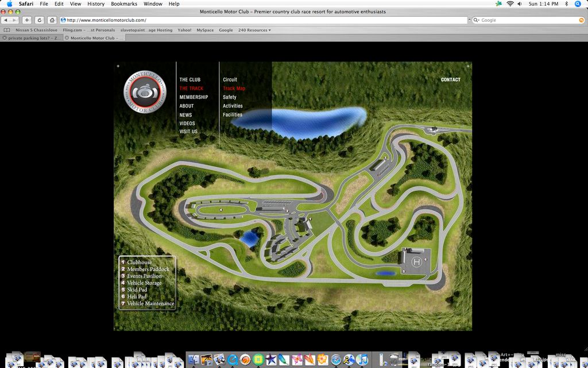Image resolution: width=588 pixels, height=368 pixels.
Task: Open the Safari application menu
Action: (26, 4)
